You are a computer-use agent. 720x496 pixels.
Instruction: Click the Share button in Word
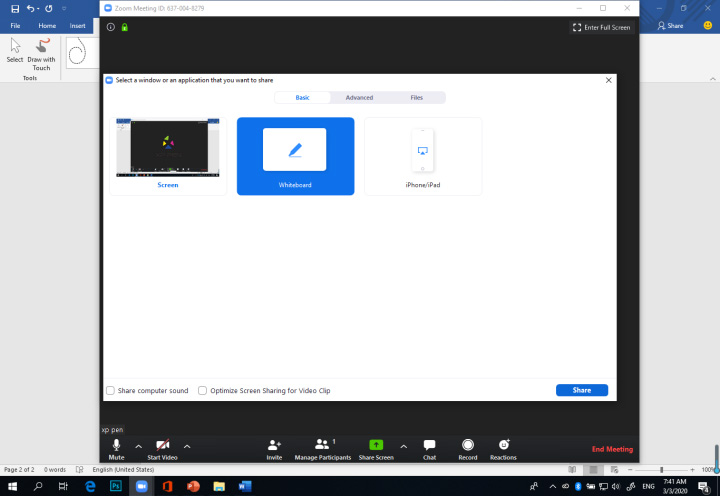point(670,26)
